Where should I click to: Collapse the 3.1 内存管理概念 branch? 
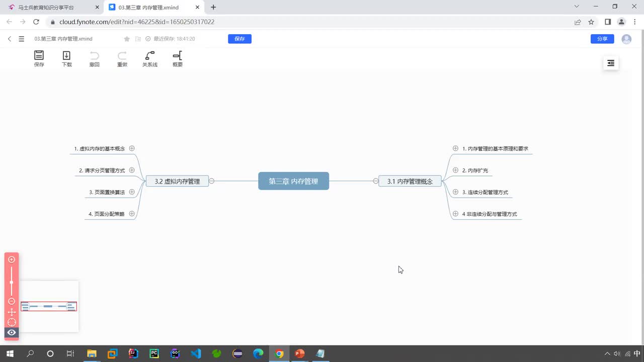tap(376, 181)
